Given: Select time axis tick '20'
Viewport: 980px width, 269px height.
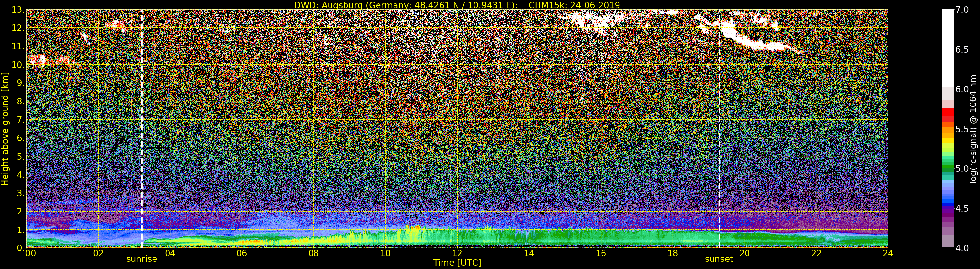Looking at the screenshot, I should (x=745, y=253).
